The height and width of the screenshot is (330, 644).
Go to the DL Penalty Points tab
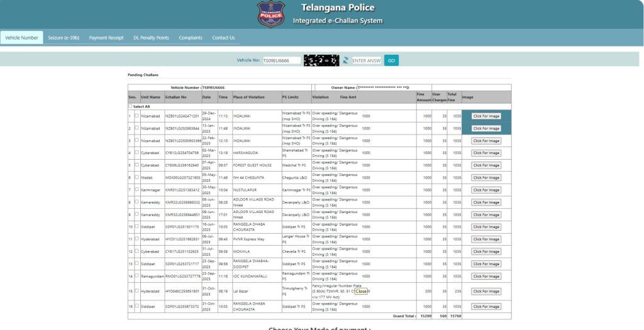151,38
